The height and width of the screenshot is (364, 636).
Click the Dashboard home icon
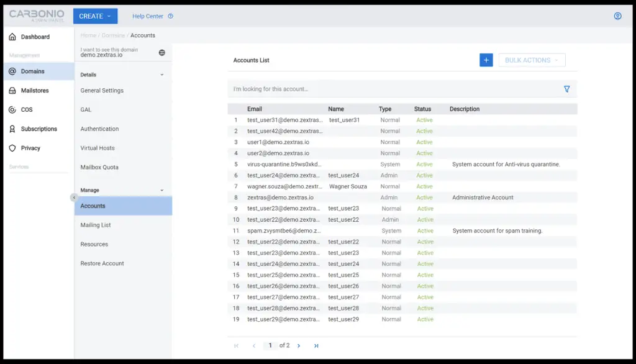coord(12,37)
